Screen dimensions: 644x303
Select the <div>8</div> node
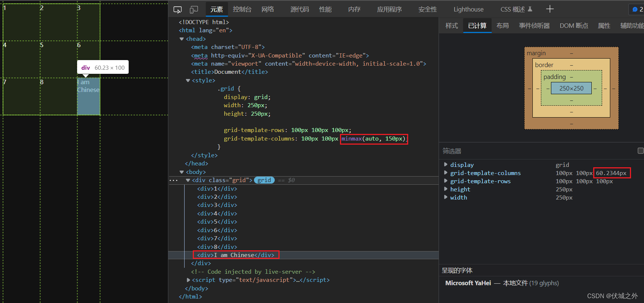217,247
